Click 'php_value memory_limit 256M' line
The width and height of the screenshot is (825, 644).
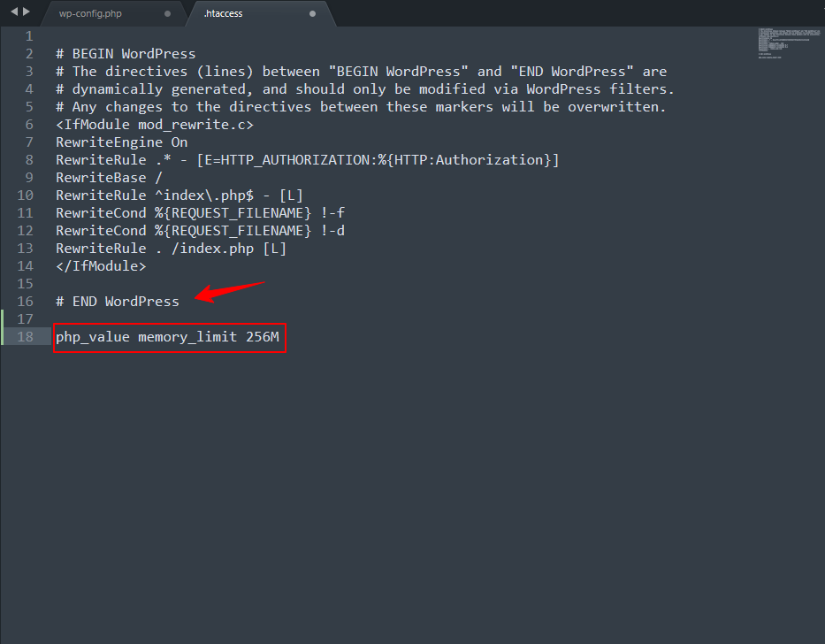point(167,337)
